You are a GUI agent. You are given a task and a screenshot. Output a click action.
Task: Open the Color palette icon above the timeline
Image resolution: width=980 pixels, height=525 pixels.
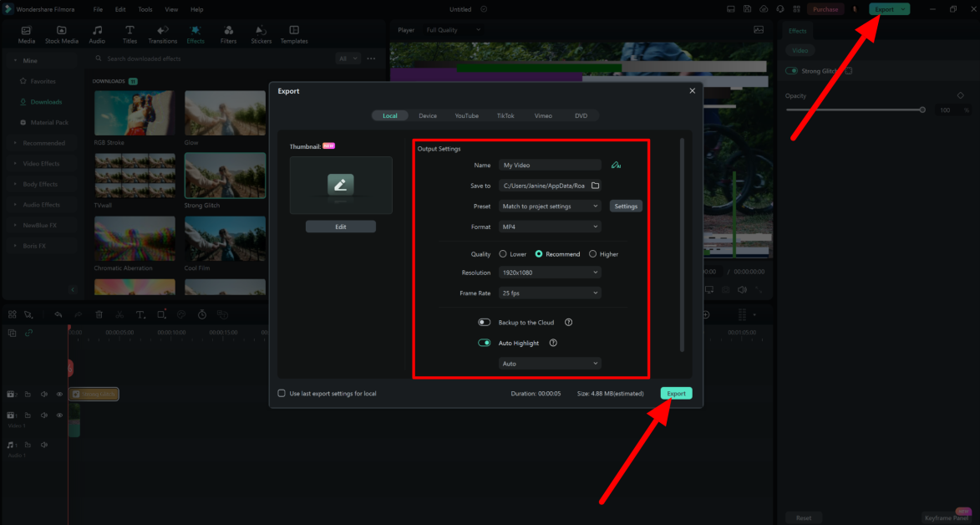(x=181, y=314)
